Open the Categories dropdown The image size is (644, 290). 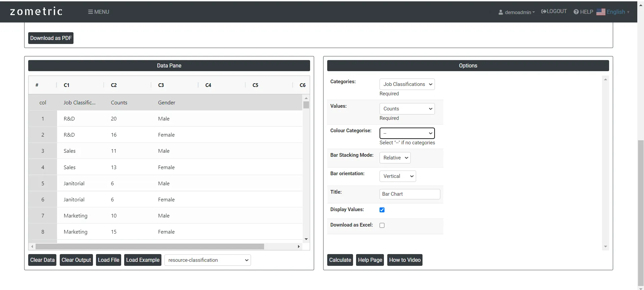(407, 84)
